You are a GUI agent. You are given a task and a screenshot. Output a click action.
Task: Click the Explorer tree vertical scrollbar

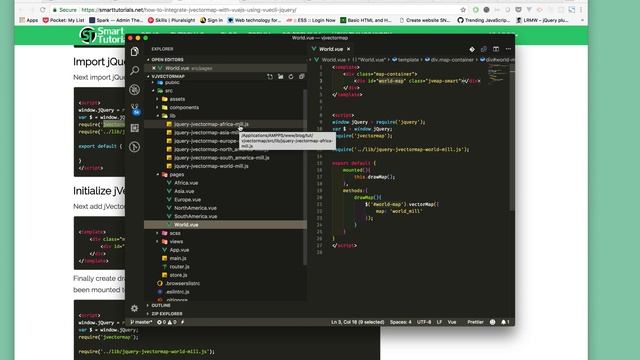pos(305,176)
